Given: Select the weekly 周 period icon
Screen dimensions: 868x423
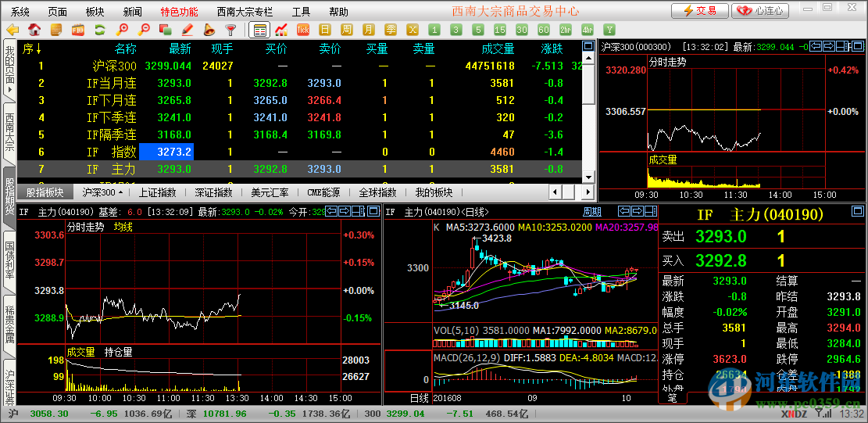Looking at the screenshot, I should point(347,30).
